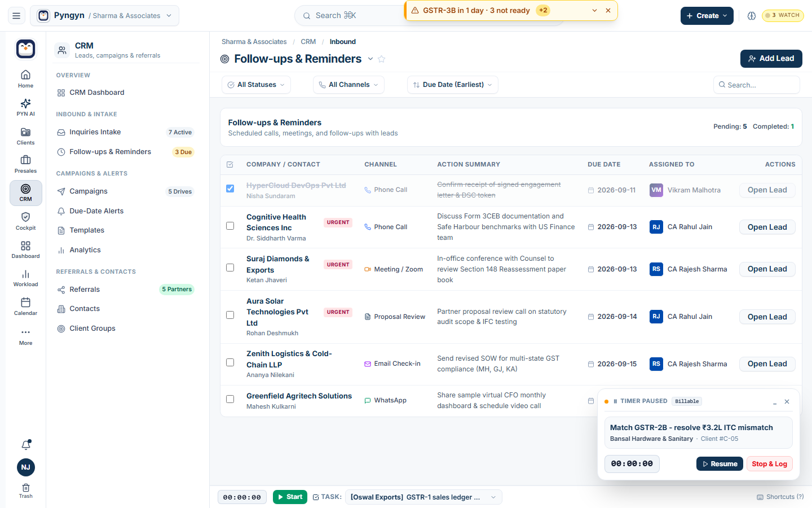Check the Aura Solar Technologies checkbox
Viewport: 812px width, 508px height.
230,315
